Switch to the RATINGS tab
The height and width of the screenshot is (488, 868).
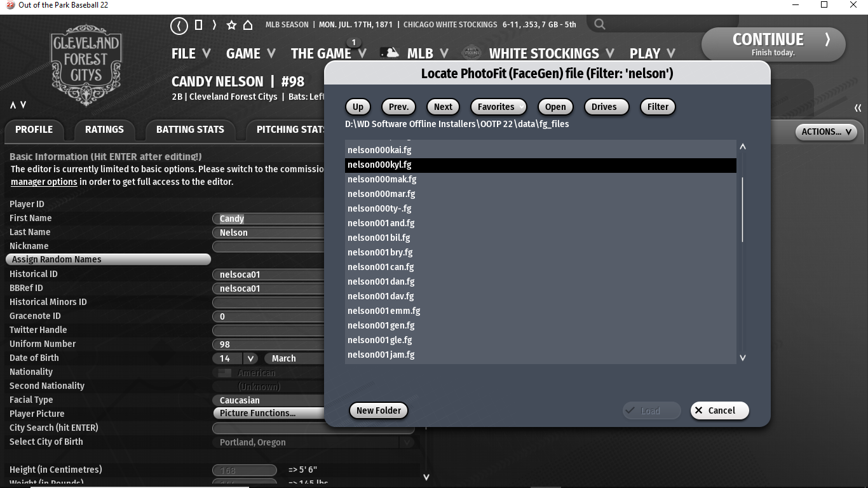(x=104, y=130)
